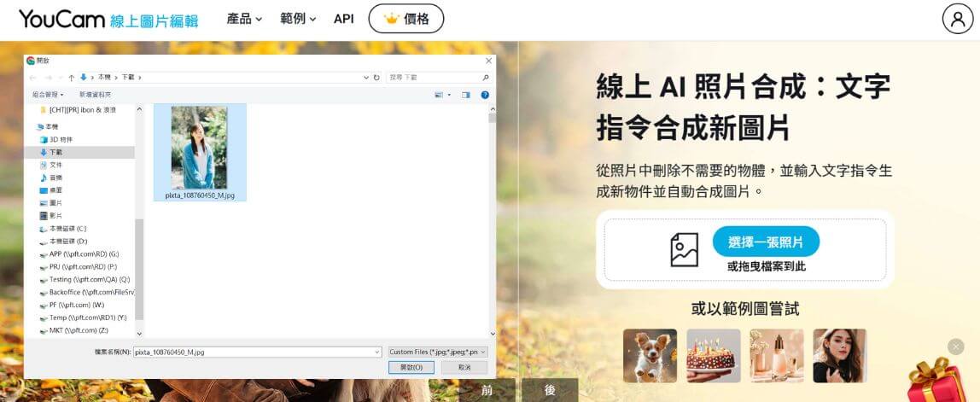Click the navigation pane scrollbar
Image resolution: width=980 pixels, height=402 pixels.
139,270
